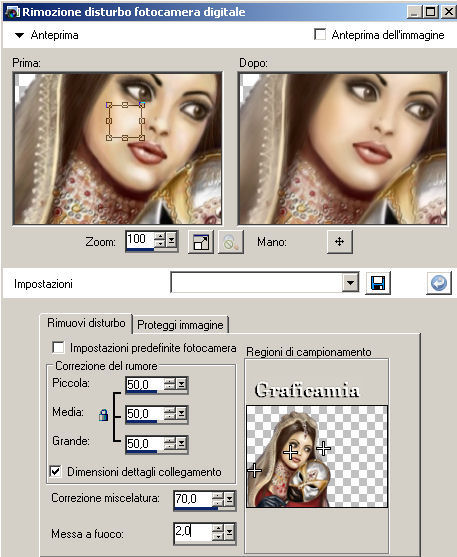
Task: Decrease the Messa a fuoco value
Action: [218, 536]
